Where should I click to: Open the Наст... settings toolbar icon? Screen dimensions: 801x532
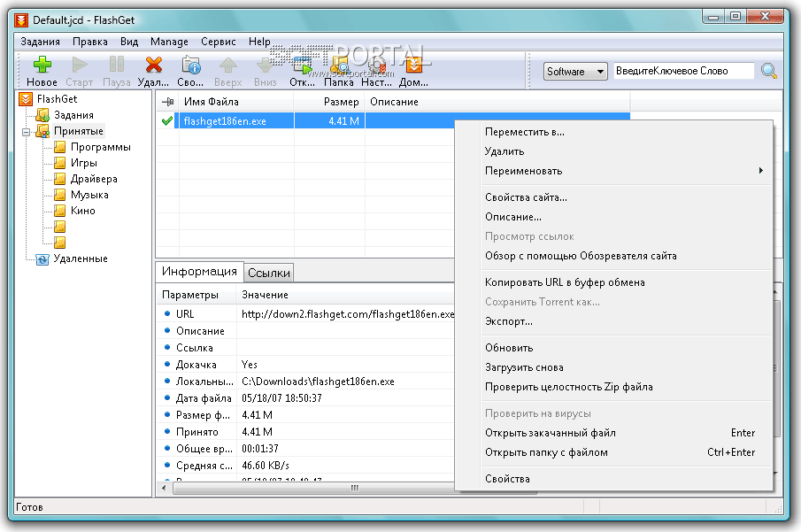[x=376, y=65]
